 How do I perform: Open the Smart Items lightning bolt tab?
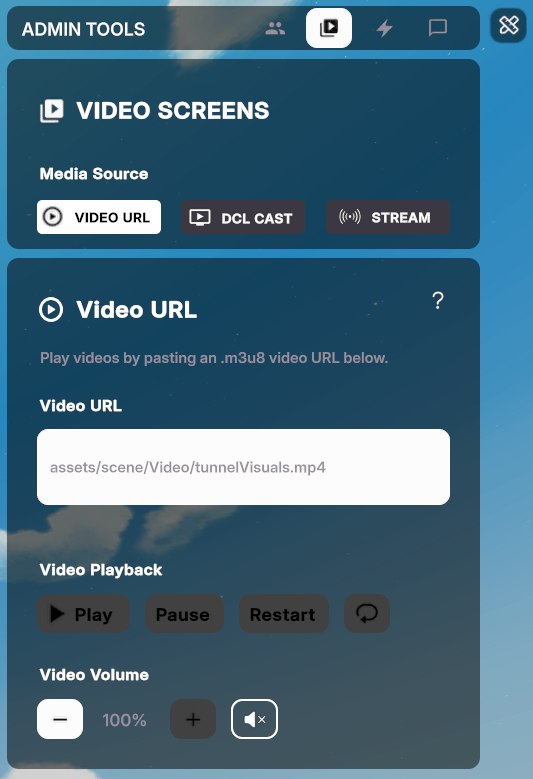coord(384,28)
